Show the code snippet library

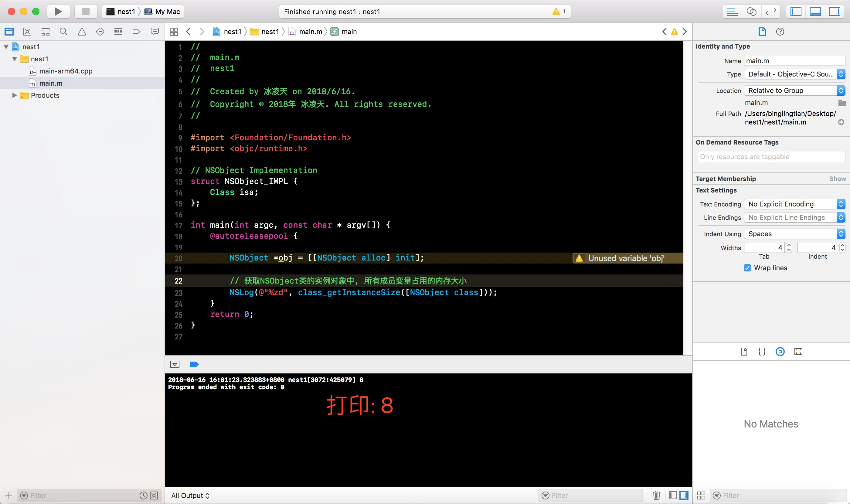pyautogui.click(x=762, y=352)
